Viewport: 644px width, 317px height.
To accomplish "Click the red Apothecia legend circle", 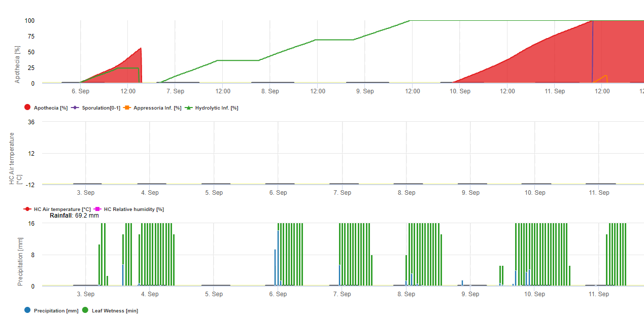I will 27,108.
